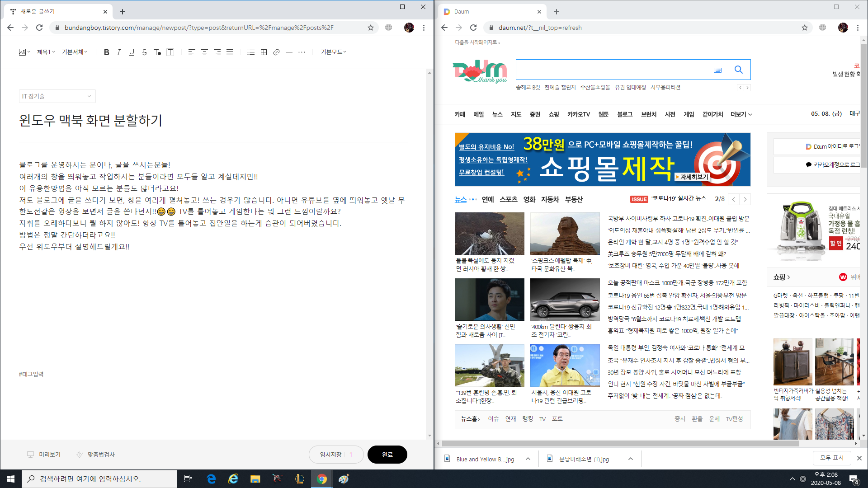Toggle underline formatting in the editor
Viewport: 868px width, 488px height.
click(x=132, y=52)
